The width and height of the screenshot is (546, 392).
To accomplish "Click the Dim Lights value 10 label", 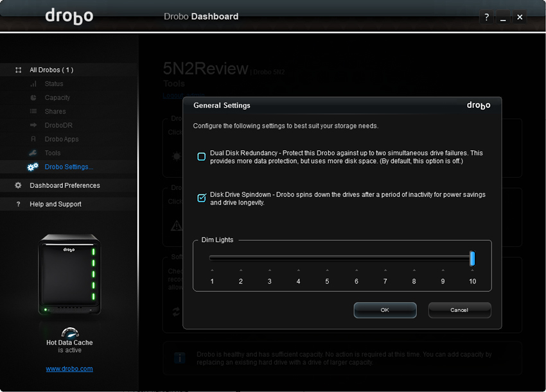I will [x=472, y=281].
